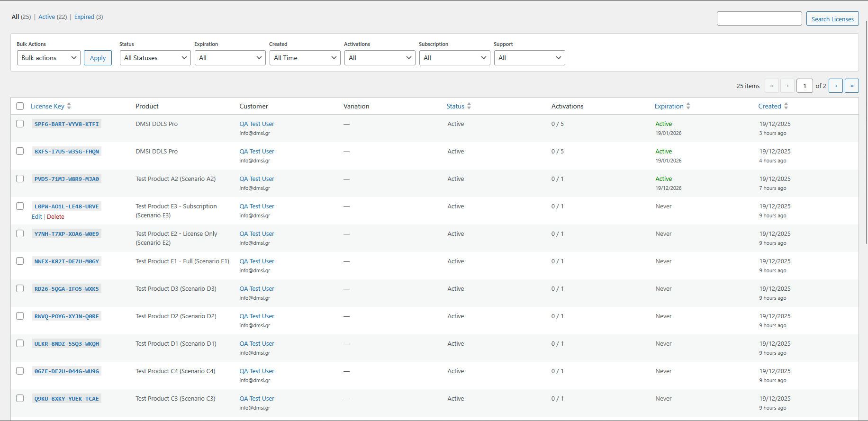This screenshot has height=421, width=868.
Task: Click the current page number field
Action: click(805, 86)
